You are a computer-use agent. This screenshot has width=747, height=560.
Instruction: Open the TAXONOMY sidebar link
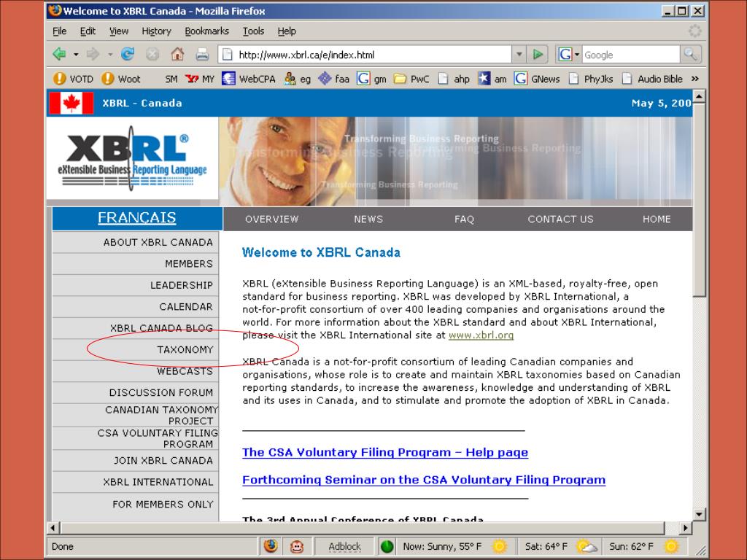point(135,349)
